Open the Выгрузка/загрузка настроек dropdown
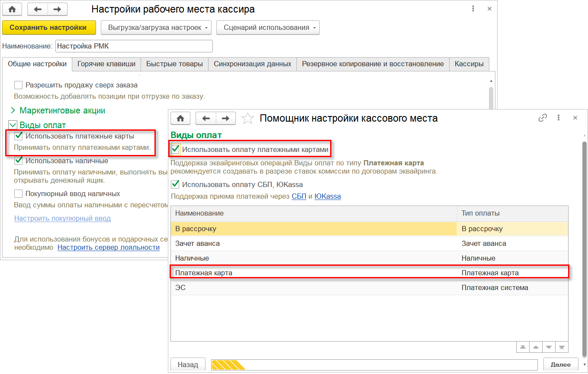This screenshot has height=374, width=588. (156, 28)
